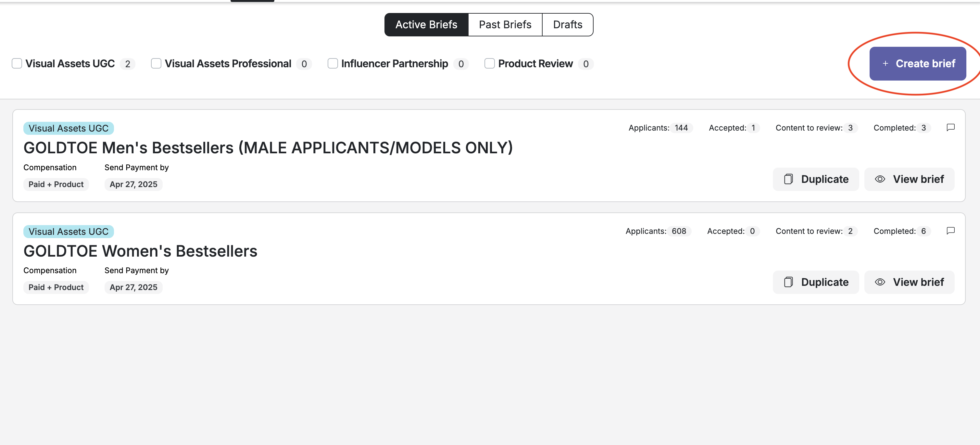Viewport: 980px width, 445px height.
Task: View brief for GOLDTOE Women's Bestsellers
Action: (x=909, y=282)
